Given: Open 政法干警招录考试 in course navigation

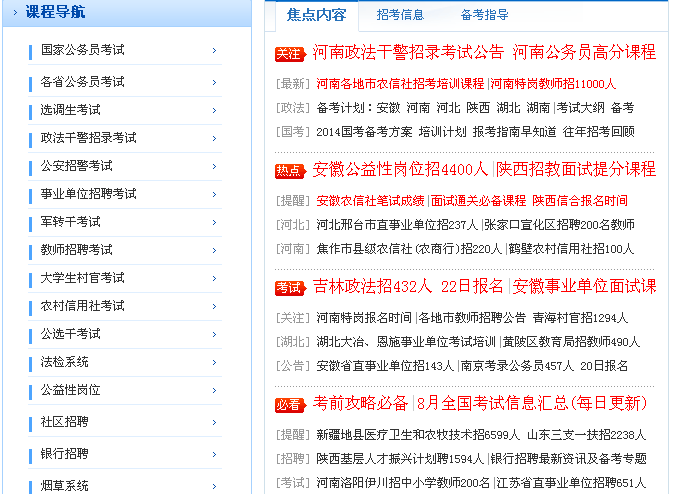Looking at the screenshot, I should 88,138.
